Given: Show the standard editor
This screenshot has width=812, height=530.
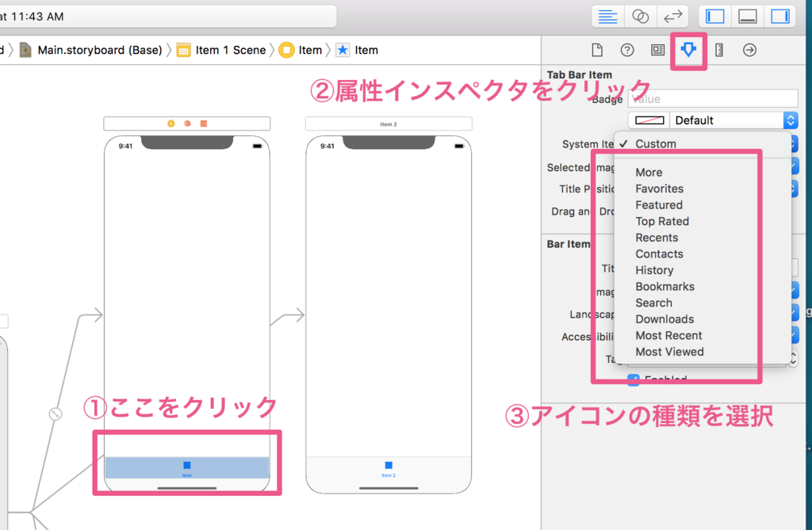Looking at the screenshot, I should pyautogui.click(x=607, y=17).
